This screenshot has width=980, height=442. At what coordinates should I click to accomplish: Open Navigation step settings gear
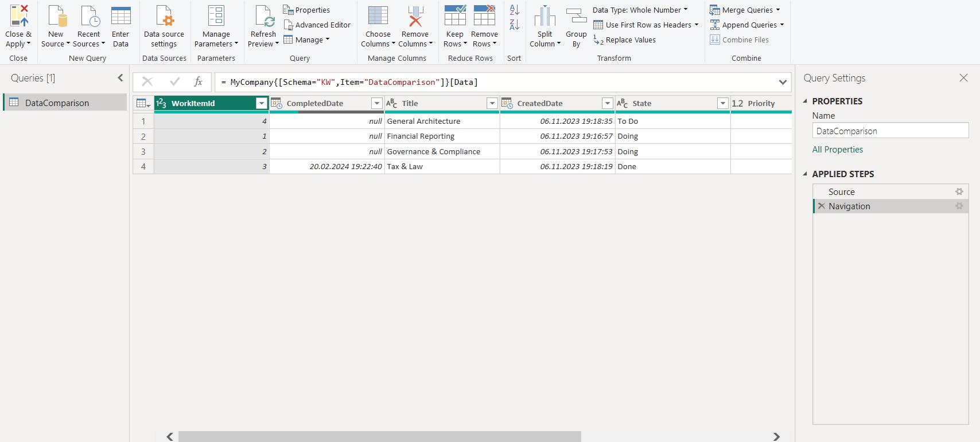[x=959, y=206]
